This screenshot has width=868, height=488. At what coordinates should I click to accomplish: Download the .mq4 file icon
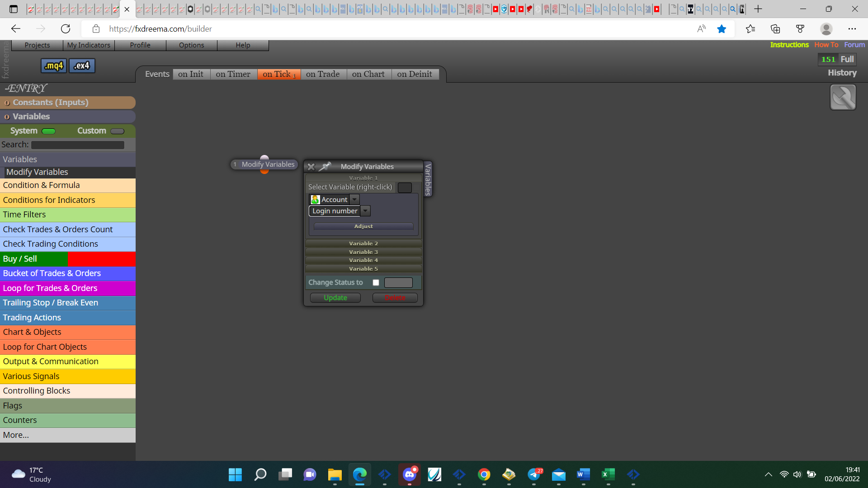[54, 66]
